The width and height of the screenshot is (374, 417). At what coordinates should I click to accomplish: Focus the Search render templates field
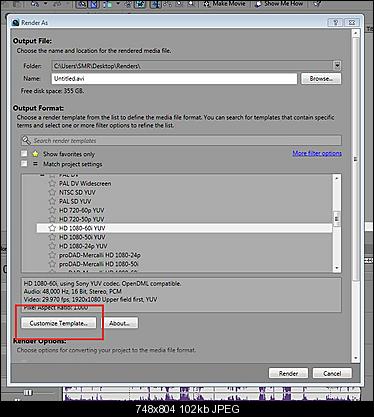(x=181, y=140)
